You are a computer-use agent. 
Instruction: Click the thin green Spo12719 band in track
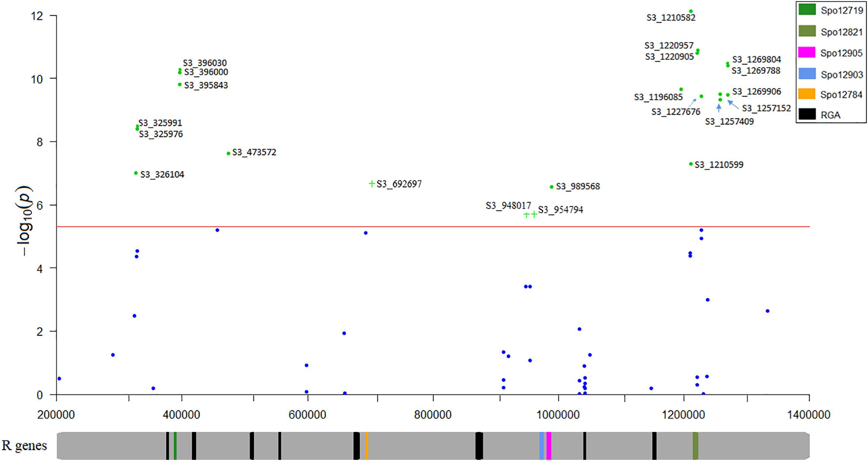click(x=175, y=445)
